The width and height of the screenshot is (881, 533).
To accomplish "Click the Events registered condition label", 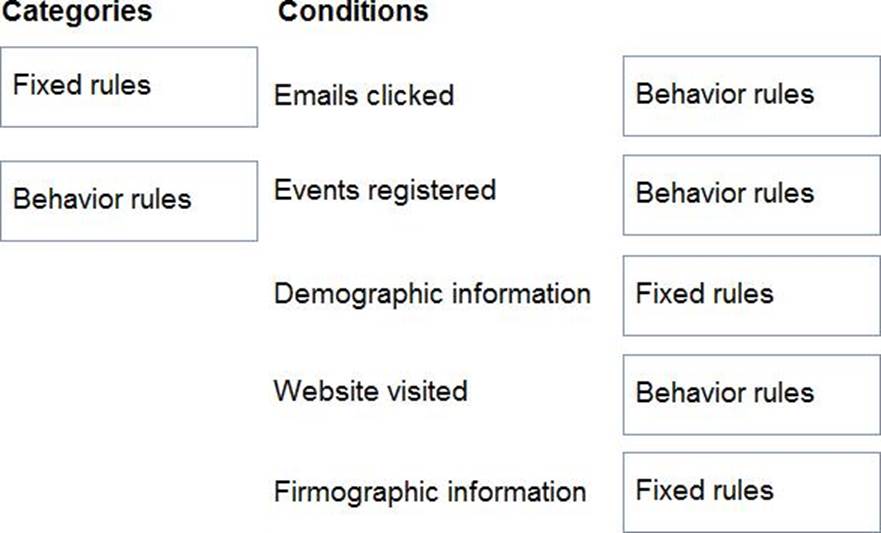I will coord(385,190).
